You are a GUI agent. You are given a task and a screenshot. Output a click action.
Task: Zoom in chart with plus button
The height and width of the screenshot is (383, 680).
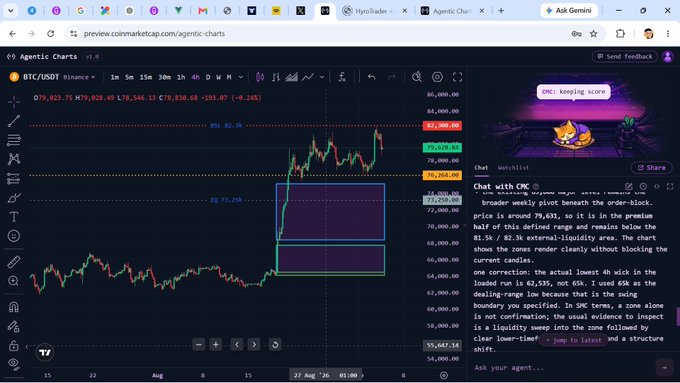[216, 345]
